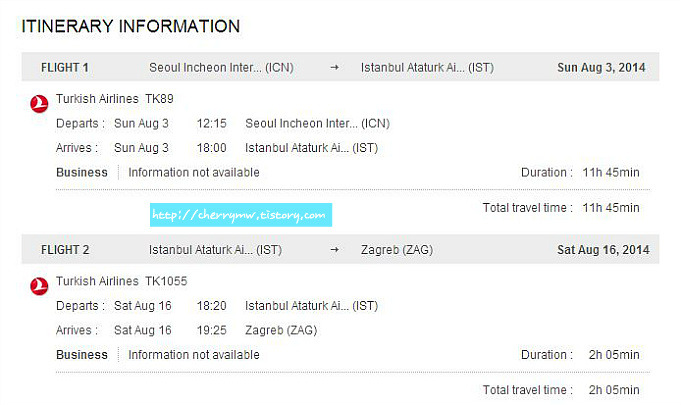Open the cherrymw.tistory.com watermark link

coord(241,215)
